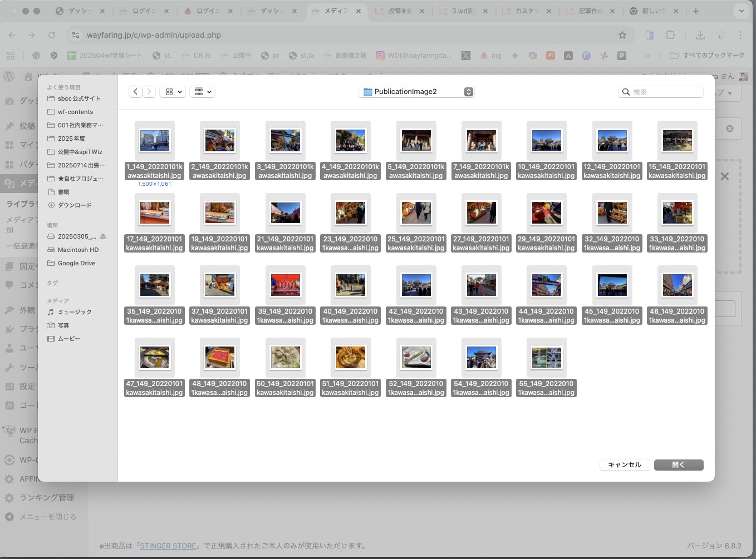This screenshot has height=559, width=756.
Task: Open a new Chrome tab with plus button
Action: pyautogui.click(x=695, y=11)
